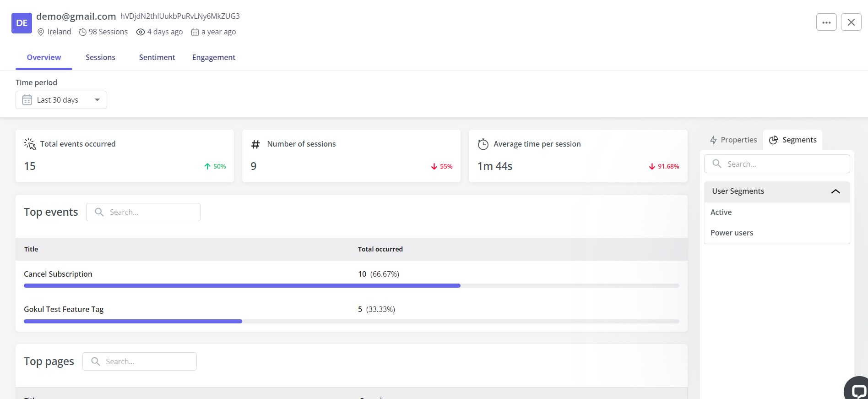Click the Total events occurred cursor icon

click(30, 144)
